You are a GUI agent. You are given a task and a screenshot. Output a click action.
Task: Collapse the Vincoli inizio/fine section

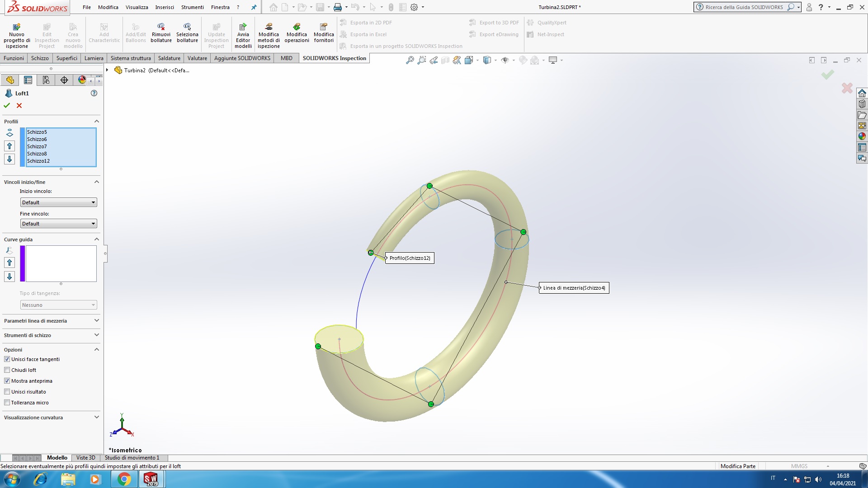click(x=96, y=182)
